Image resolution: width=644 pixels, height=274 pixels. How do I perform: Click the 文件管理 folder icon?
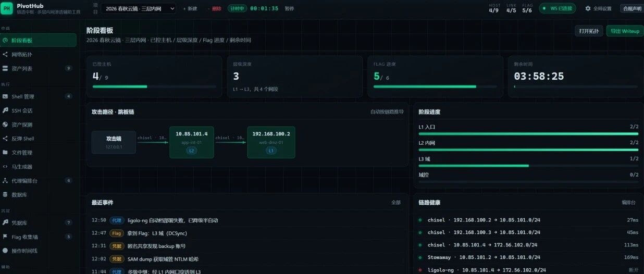pyautogui.click(x=5, y=153)
